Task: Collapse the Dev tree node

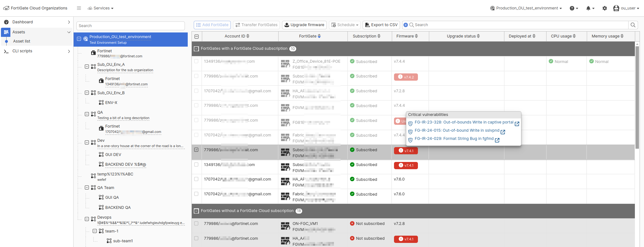Action: click(x=87, y=142)
